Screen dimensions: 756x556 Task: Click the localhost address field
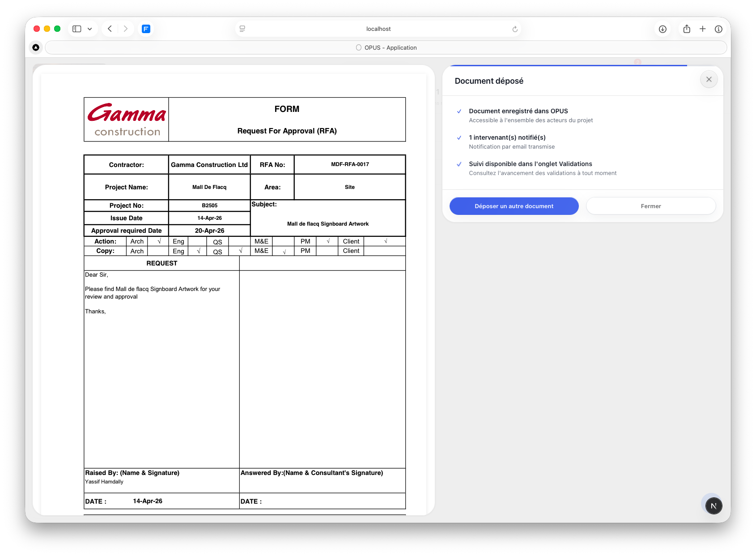[378, 29]
